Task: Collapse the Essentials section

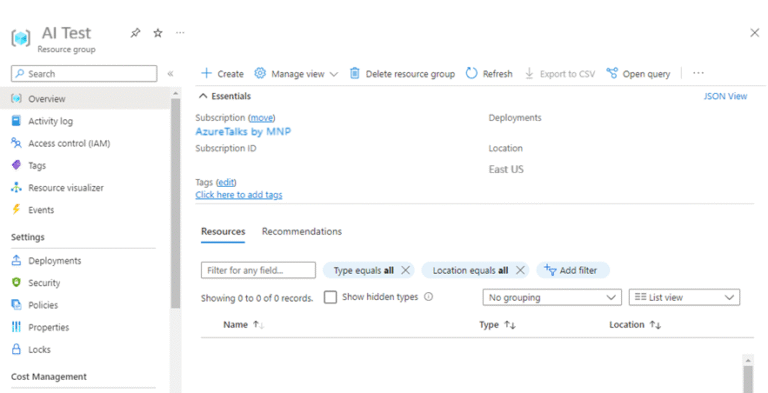Action: (225, 96)
